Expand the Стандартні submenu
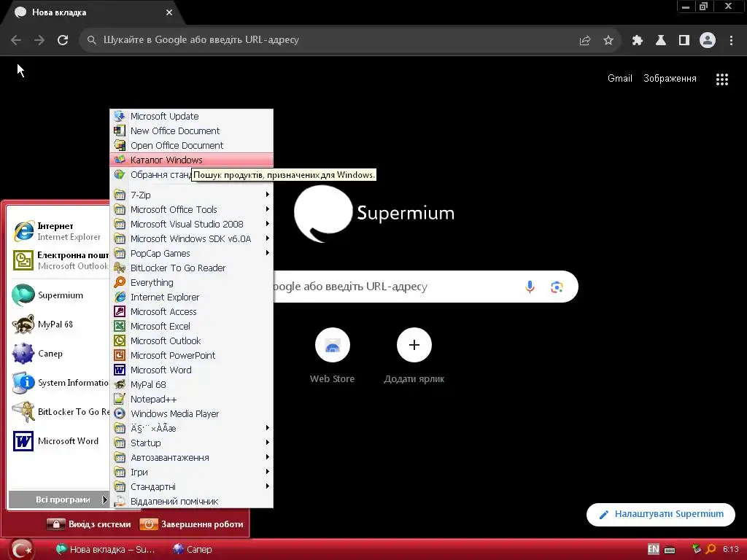 (x=192, y=486)
